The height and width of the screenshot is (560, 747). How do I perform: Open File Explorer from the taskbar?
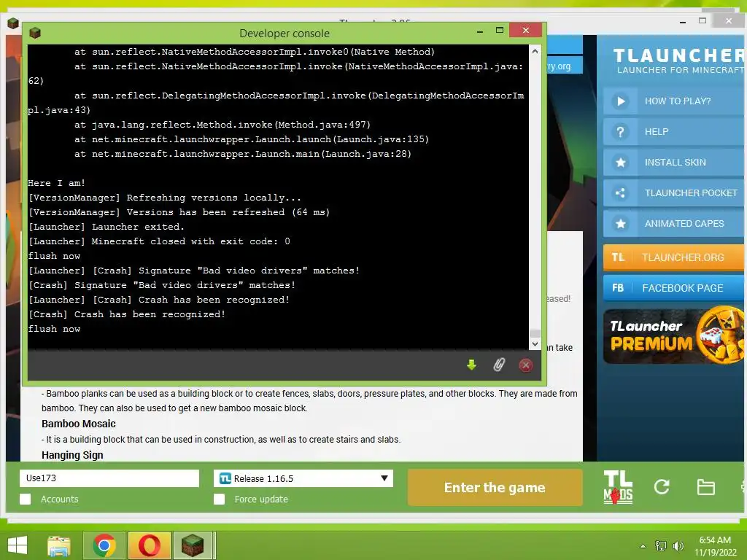point(59,545)
